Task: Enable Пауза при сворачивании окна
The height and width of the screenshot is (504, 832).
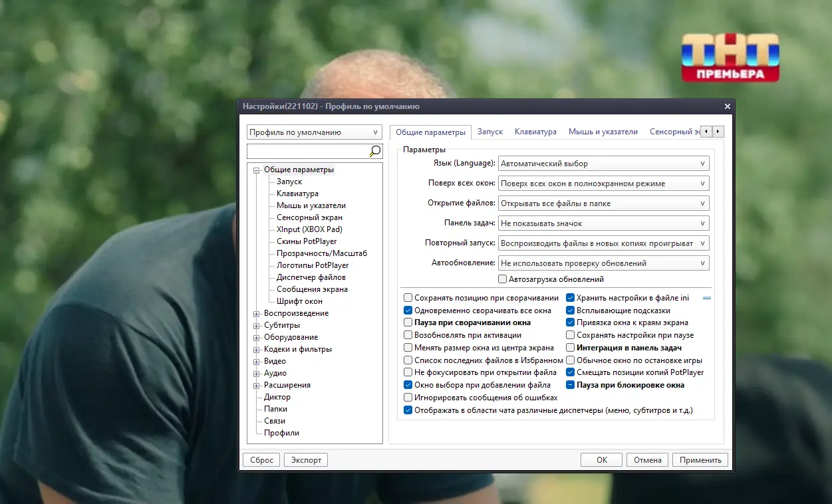Action: click(x=408, y=322)
